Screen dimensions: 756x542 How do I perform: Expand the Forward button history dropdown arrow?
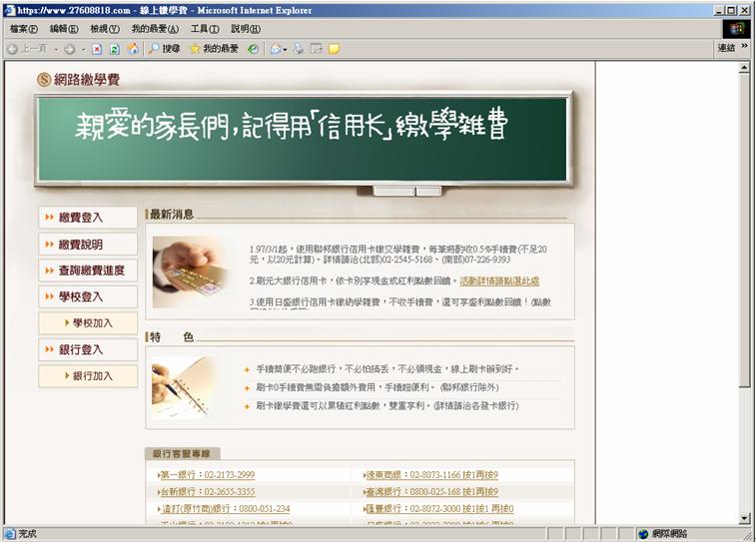click(82, 48)
